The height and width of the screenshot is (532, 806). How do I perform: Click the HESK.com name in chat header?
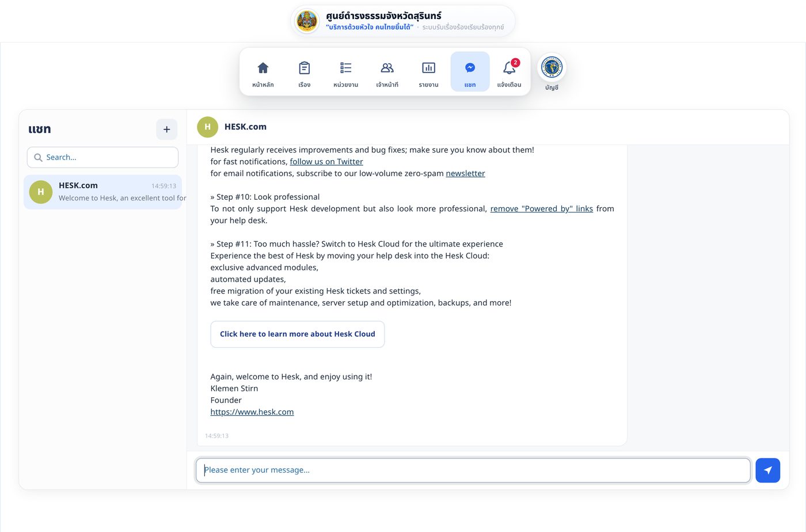point(246,127)
